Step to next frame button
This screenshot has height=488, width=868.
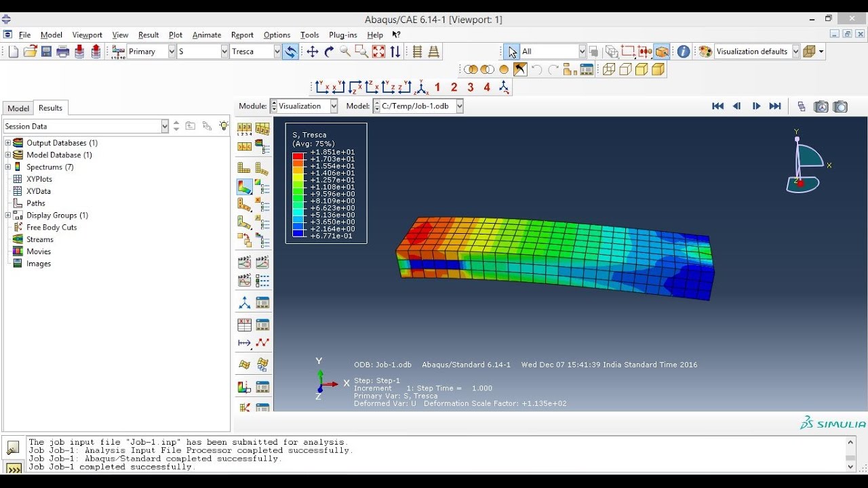pos(756,106)
